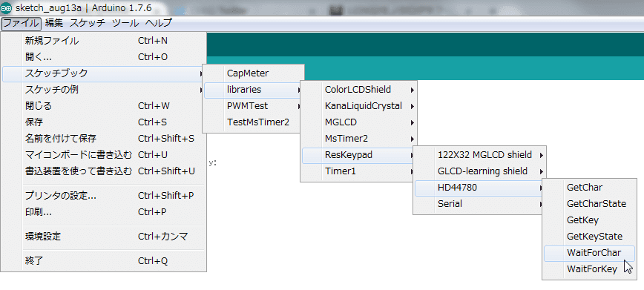Select 新規ファイル menu entry
Viewport: 644px width, 290px height.
click(104, 41)
